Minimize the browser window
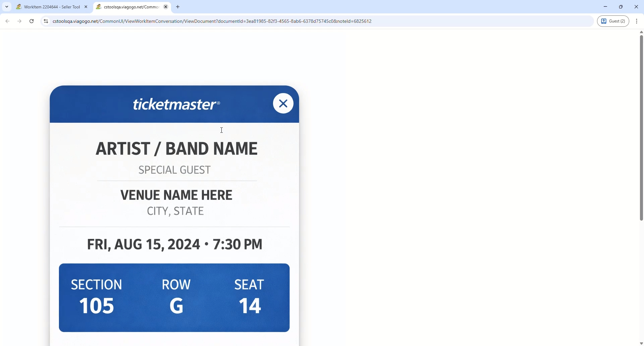The image size is (644, 346). click(x=605, y=7)
